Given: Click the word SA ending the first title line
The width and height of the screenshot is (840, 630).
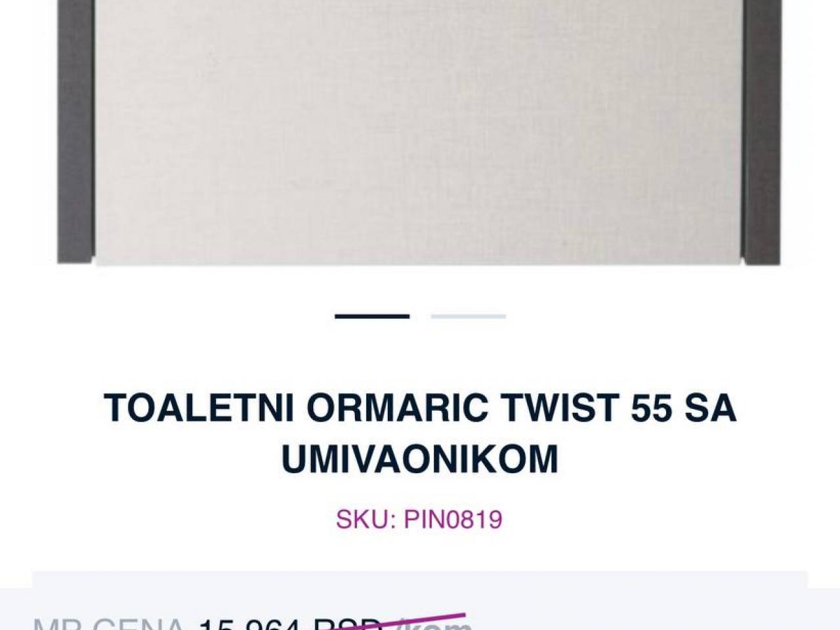Looking at the screenshot, I should (711, 408).
